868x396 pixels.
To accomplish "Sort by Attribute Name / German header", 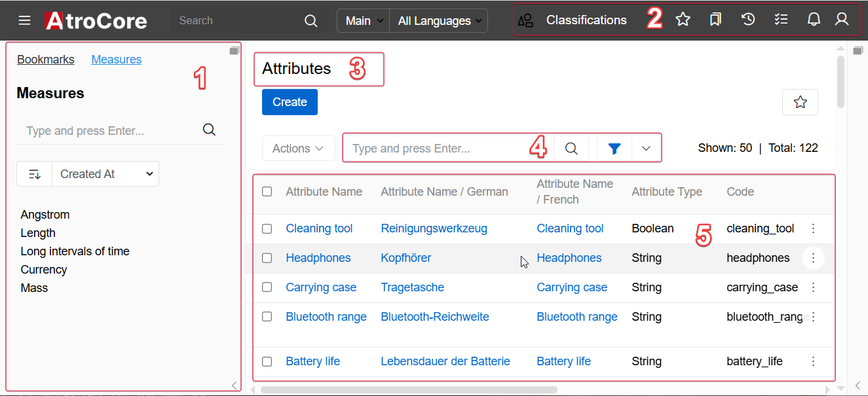I will [x=444, y=192].
